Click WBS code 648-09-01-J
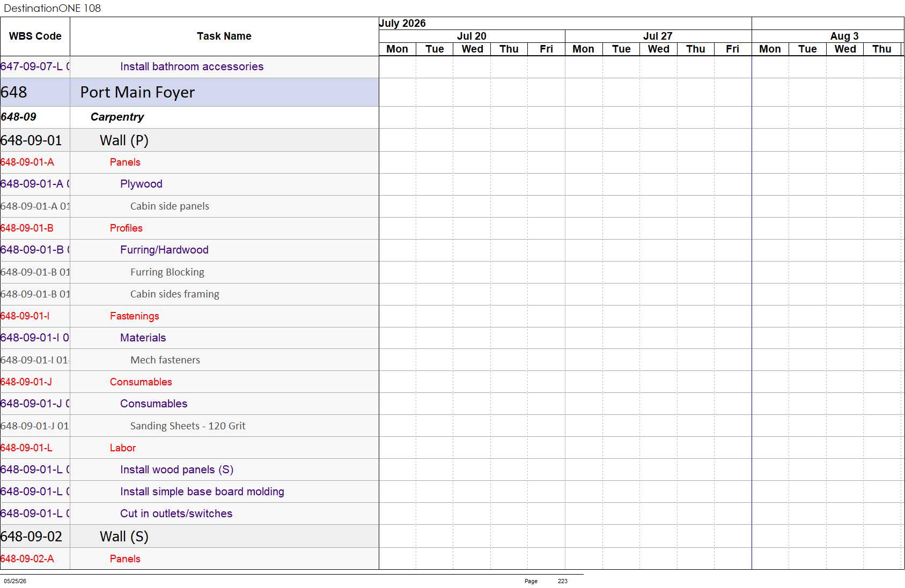Image resolution: width=905 pixels, height=588 pixels. pyautogui.click(x=26, y=382)
